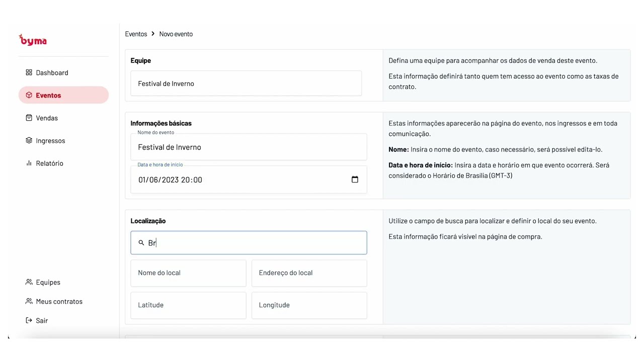Click the Novo evento breadcrumb
Image resolution: width=644 pixels, height=362 pixels.
(176, 34)
